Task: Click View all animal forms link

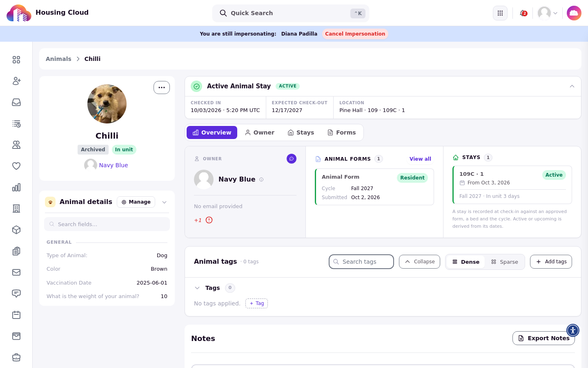Action: [420, 159]
